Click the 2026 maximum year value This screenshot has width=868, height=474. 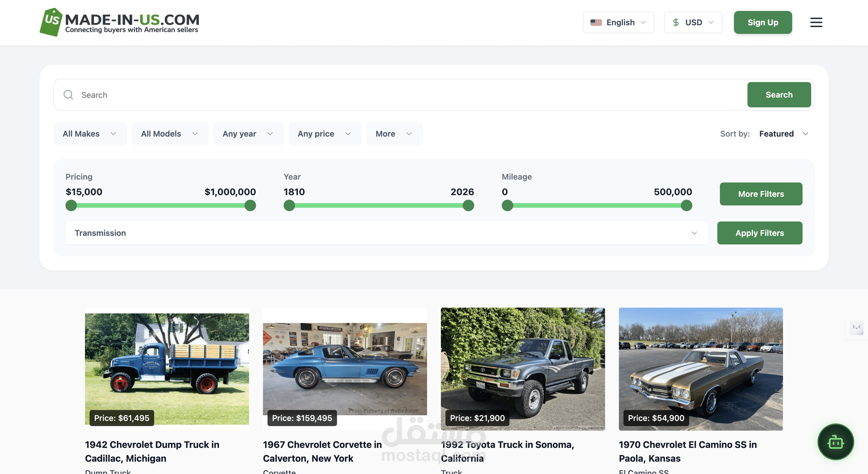pyautogui.click(x=462, y=192)
